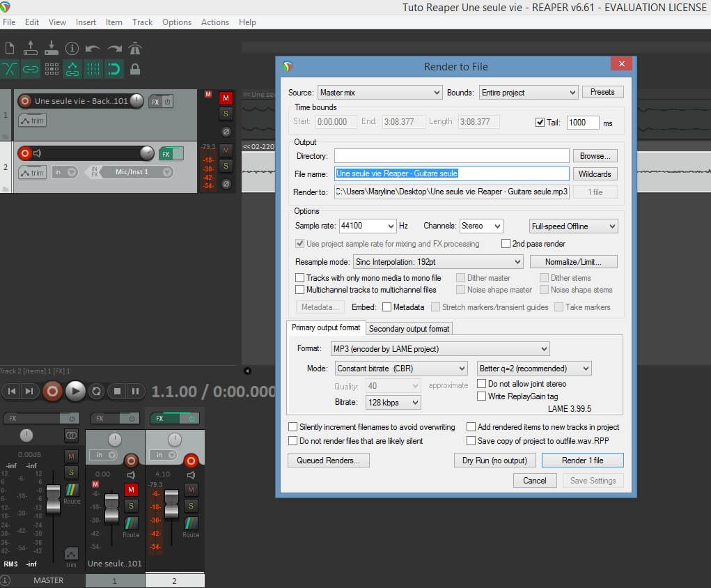The height and width of the screenshot is (588, 711).
Task: Click the Open Project toolbar icon
Action: pos(31,48)
